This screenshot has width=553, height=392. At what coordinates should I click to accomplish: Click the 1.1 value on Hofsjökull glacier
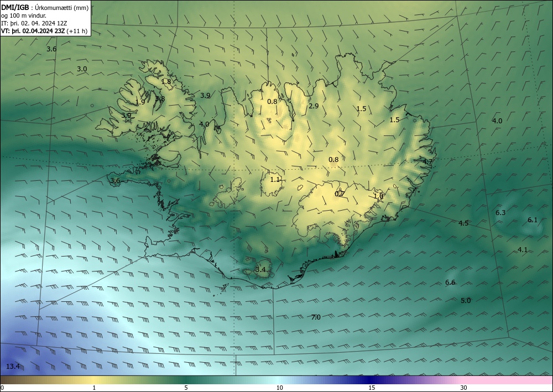pyautogui.click(x=275, y=180)
